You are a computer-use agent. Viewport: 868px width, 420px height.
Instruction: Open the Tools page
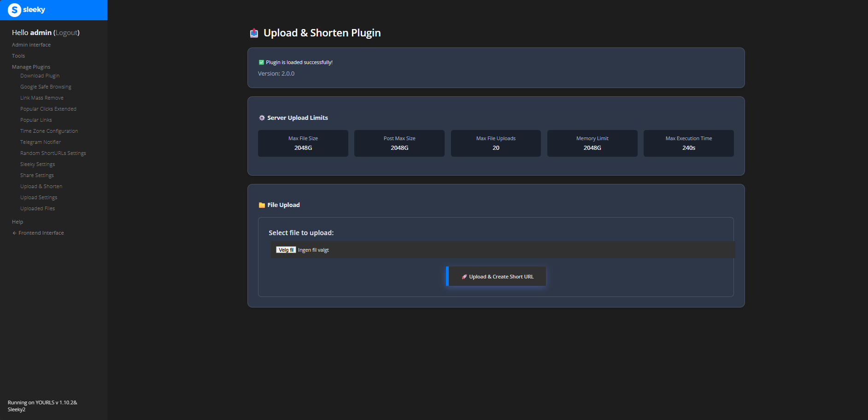click(18, 55)
